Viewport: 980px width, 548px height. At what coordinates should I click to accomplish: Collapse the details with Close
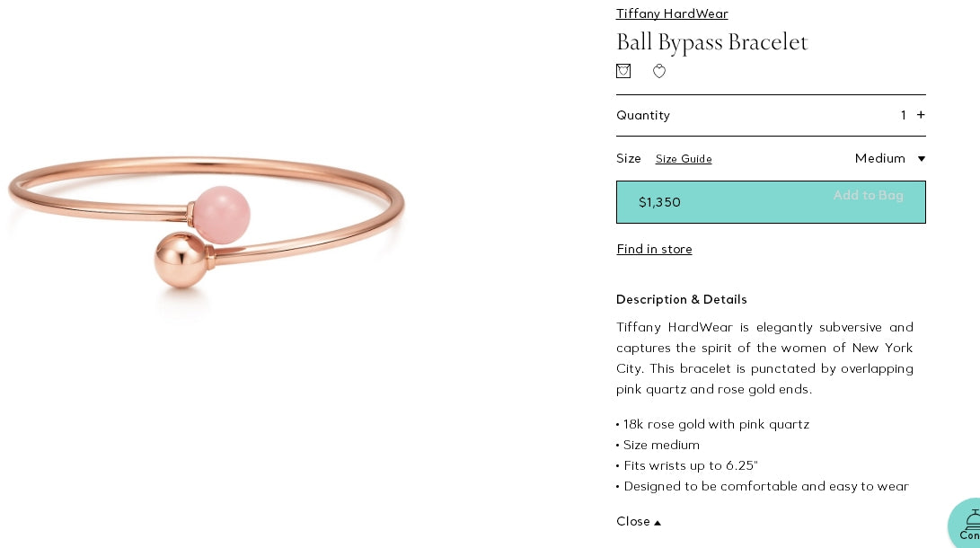coord(638,522)
